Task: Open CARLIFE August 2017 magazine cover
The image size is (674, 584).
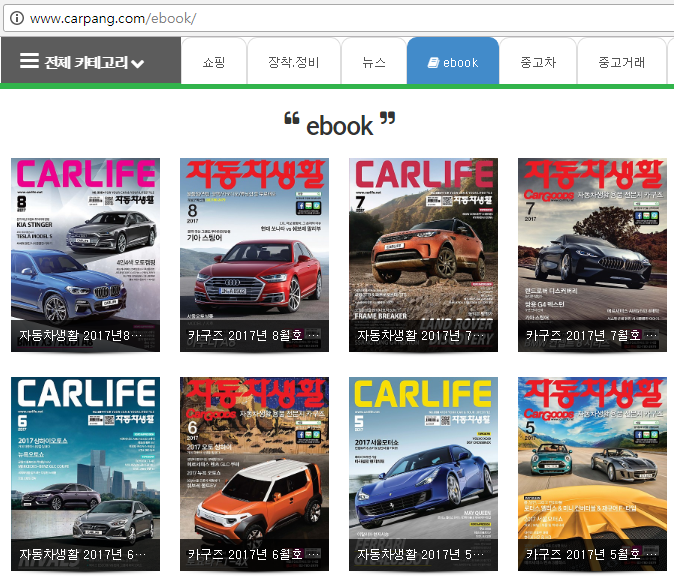Action: tap(86, 255)
